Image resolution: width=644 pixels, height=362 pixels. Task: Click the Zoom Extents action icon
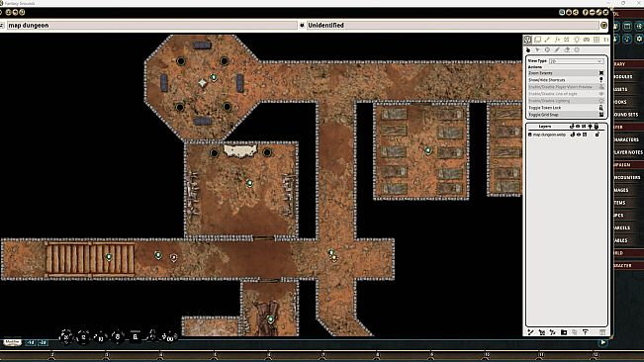tap(601, 73)
